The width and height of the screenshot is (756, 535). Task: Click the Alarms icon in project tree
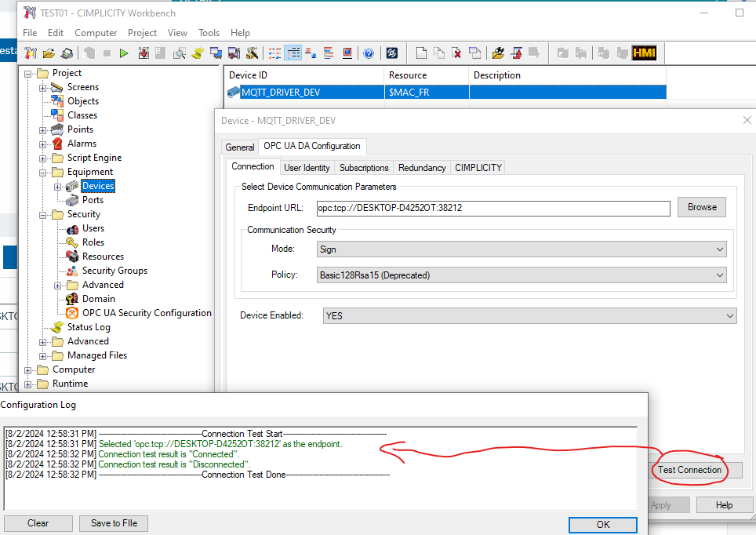click(x=57, y=144)
